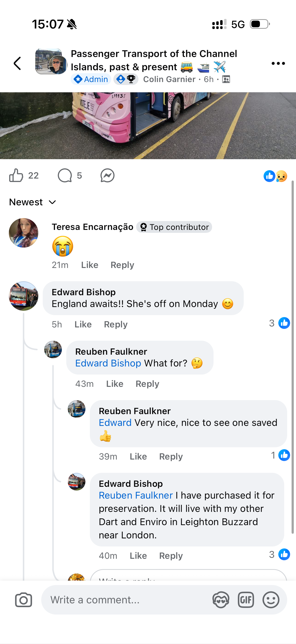
Task: View post reactions emoji summary
Action: click(x=275, y=176)
